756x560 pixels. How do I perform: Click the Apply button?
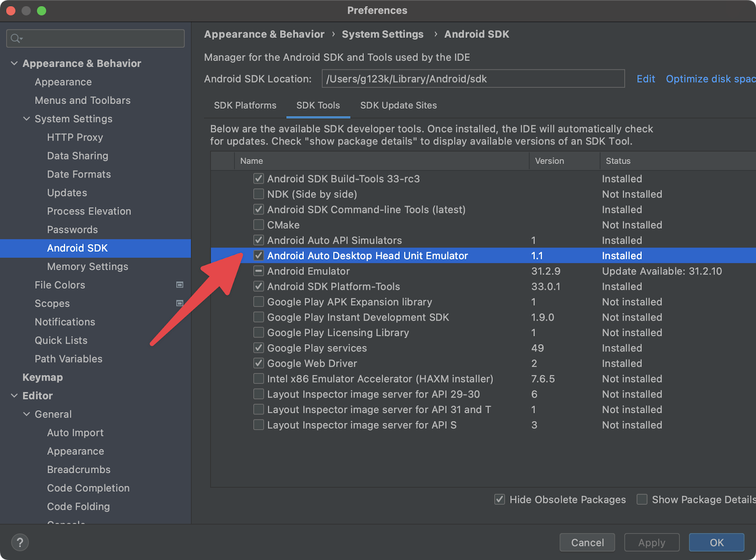tap(652, 543)
